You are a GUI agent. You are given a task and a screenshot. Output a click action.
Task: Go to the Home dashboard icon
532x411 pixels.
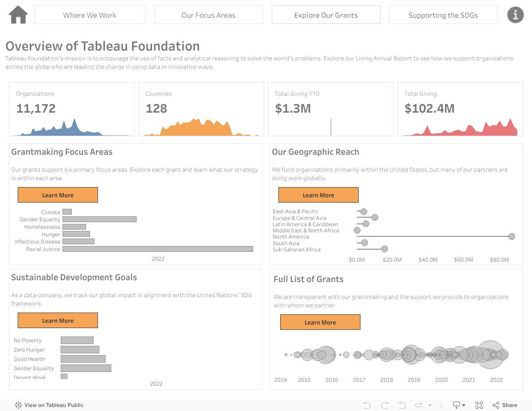[x=18, y=15]
